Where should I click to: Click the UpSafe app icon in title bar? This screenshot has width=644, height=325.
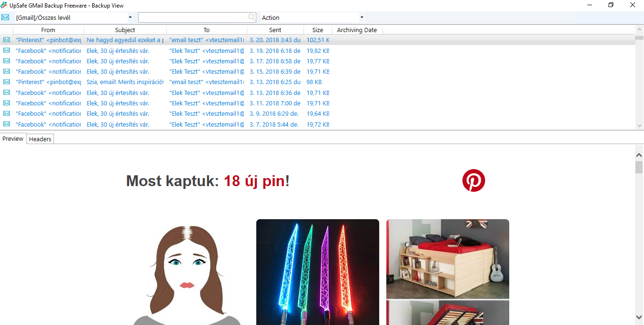(4, 5)
